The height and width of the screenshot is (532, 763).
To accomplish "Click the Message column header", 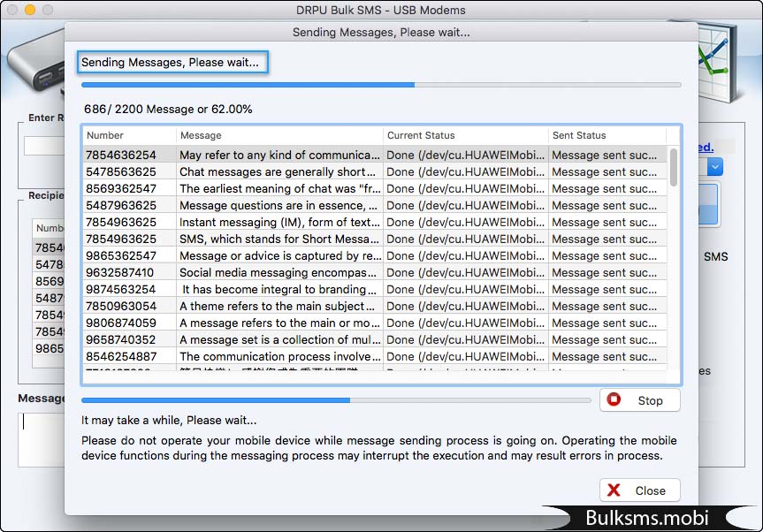I will pyautogui.click(x=279, y=135).
